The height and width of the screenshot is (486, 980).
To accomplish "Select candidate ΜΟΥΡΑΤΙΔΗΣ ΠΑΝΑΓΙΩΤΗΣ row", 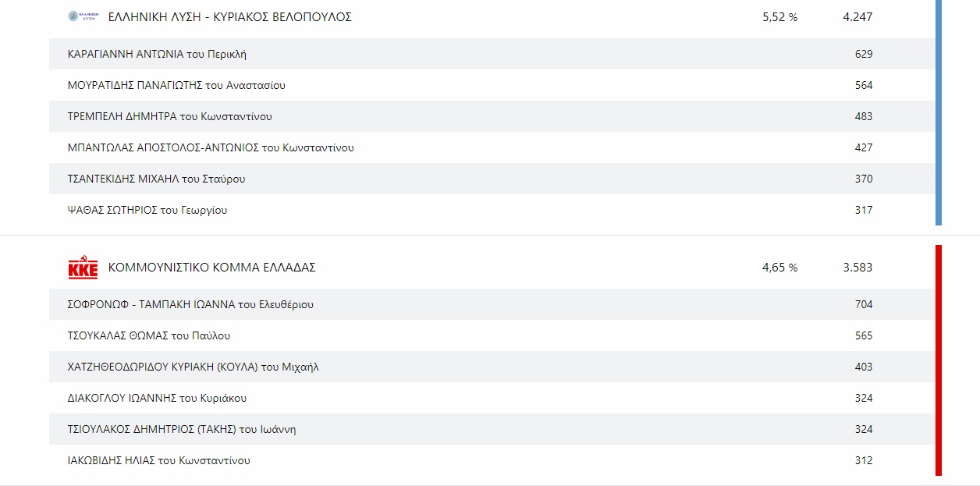I will coord(176,86).
